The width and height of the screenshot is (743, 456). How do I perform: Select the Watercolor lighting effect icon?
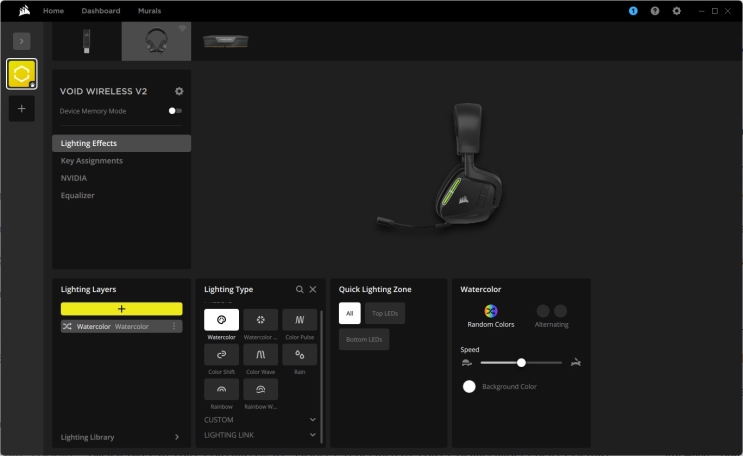221,320
